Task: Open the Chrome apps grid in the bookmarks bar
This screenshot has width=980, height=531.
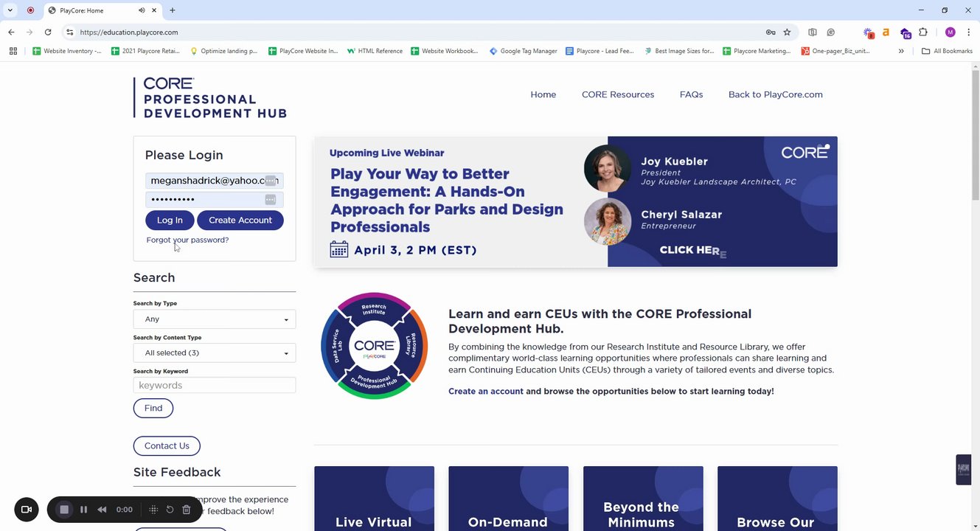Action: point(13,51)
